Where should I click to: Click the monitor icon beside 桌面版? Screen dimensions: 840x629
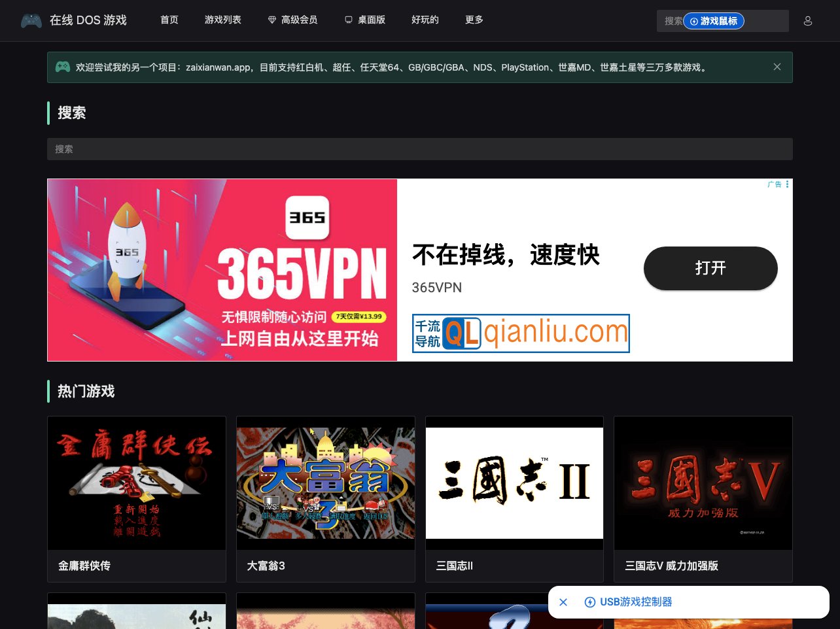click(x=347, y=20)
